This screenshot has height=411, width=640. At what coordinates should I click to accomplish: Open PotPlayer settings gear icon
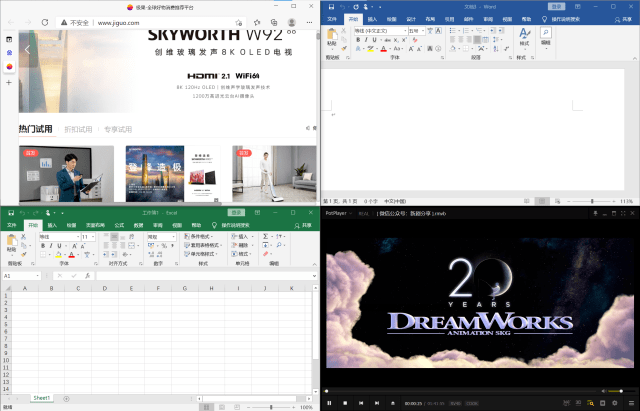point(615,403)
